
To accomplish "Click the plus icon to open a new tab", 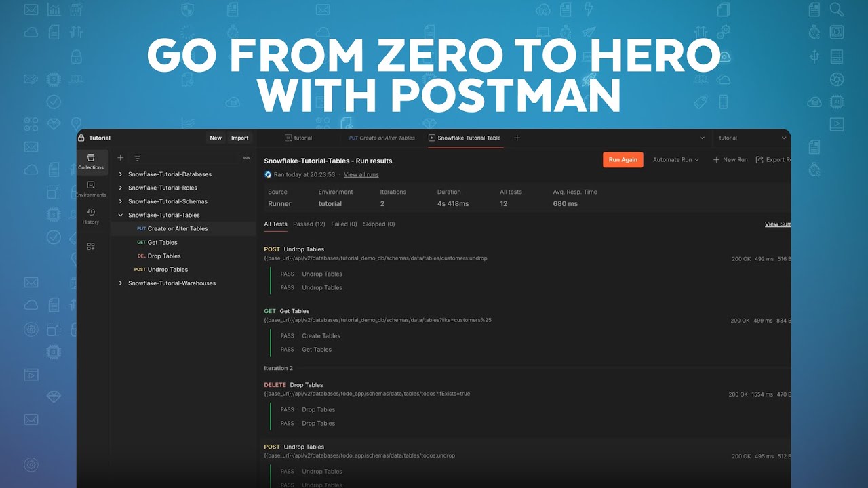I will 517,138.
